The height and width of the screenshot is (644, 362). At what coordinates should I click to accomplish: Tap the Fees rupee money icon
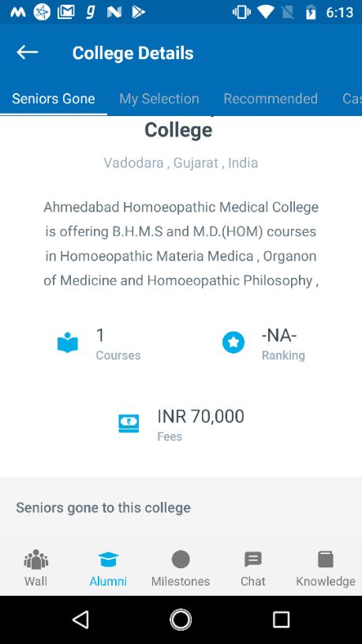[129, 424]
